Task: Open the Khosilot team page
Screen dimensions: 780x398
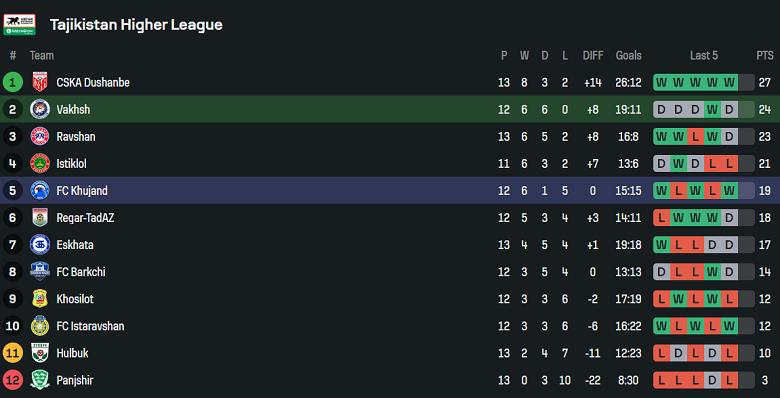Action: point(75,299)
